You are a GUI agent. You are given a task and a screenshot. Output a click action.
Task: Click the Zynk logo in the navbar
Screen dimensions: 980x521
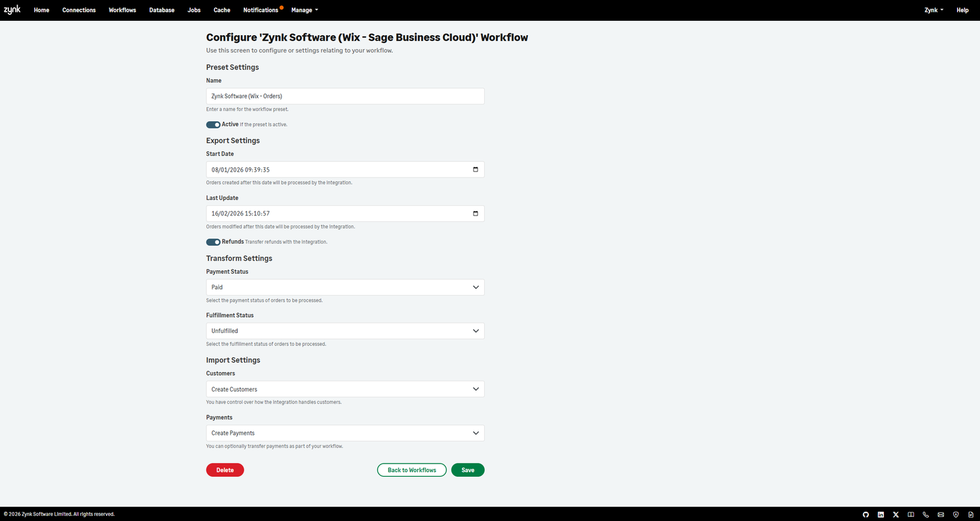[x=12, y=10]
